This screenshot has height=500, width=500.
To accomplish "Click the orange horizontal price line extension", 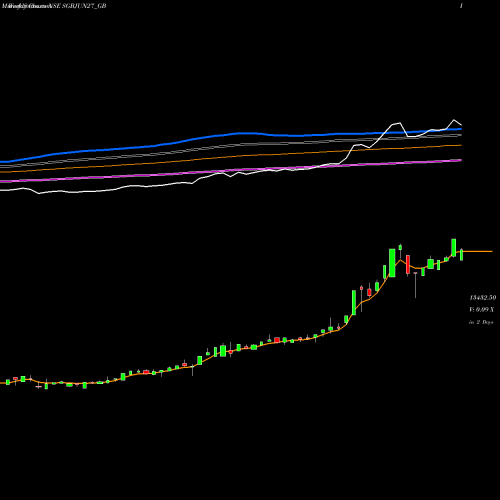I will click(x=478, y=251).
